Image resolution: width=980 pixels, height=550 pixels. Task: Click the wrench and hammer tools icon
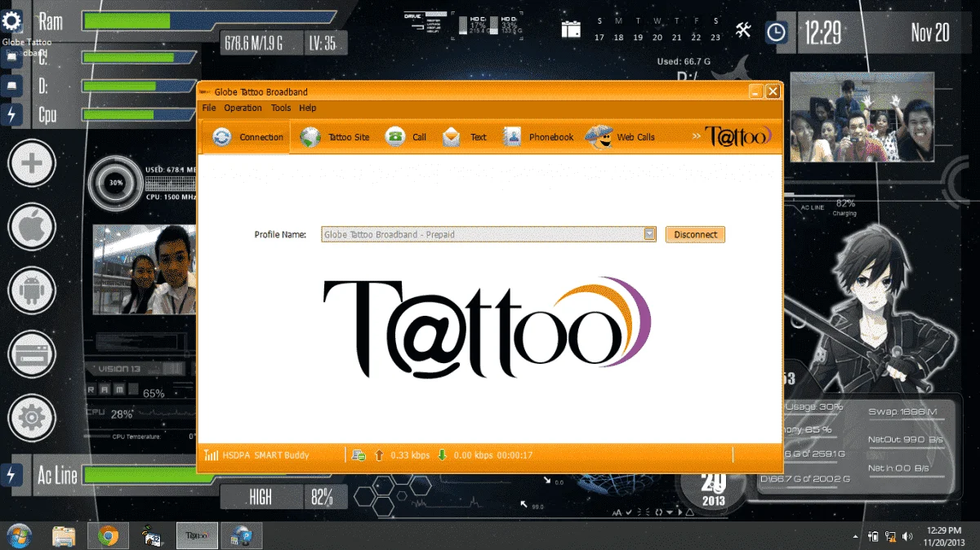pos(743,30)
